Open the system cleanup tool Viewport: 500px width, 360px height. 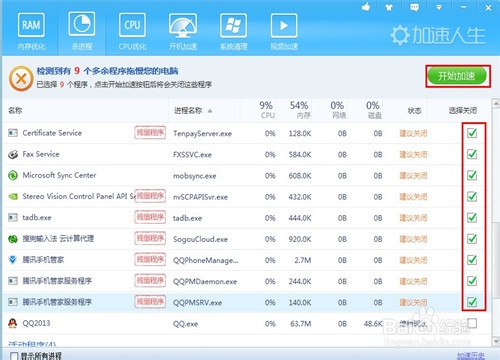[233, 32]
